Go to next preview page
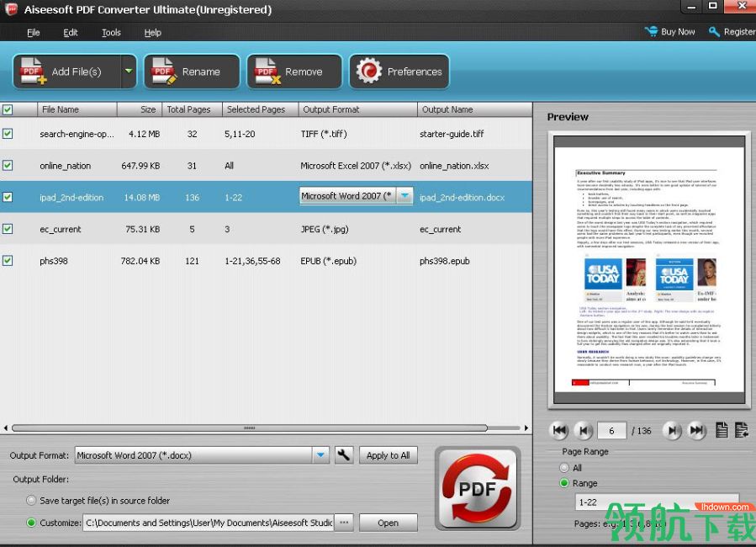Image resolution: width=756 pixels, height=547 pixels. click(x=672, y=430)
